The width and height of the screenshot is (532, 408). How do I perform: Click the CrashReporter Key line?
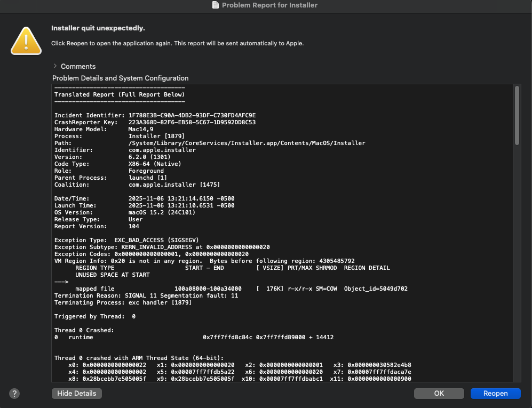155,123
